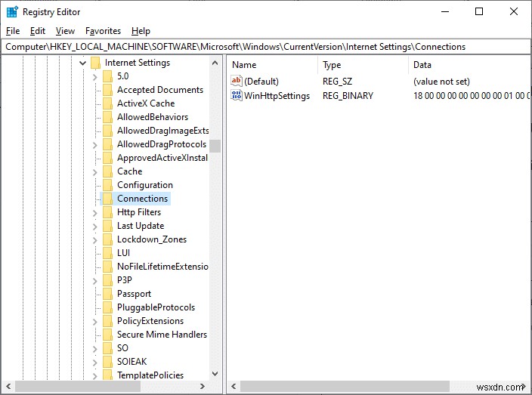
Task: Click the ApprovedActiveXInstal folder icon
Action: pos(108,158)
